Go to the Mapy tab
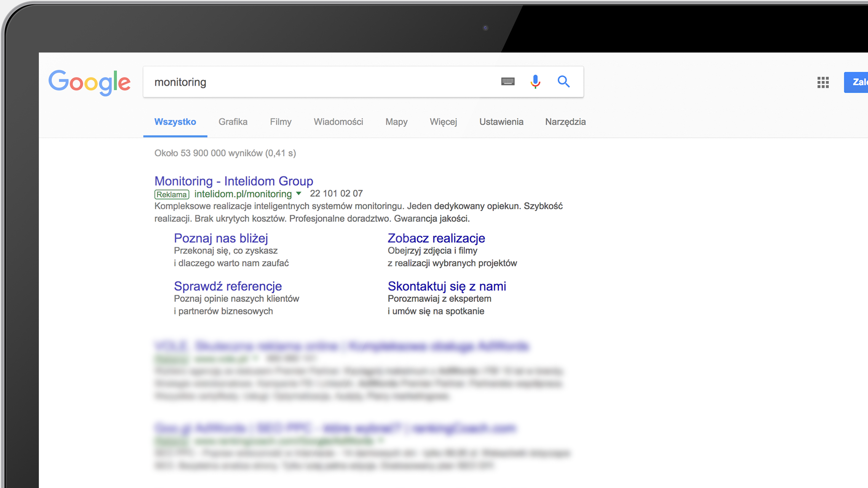The width and height of the screenshot is (868, 488). coord(396,122)
